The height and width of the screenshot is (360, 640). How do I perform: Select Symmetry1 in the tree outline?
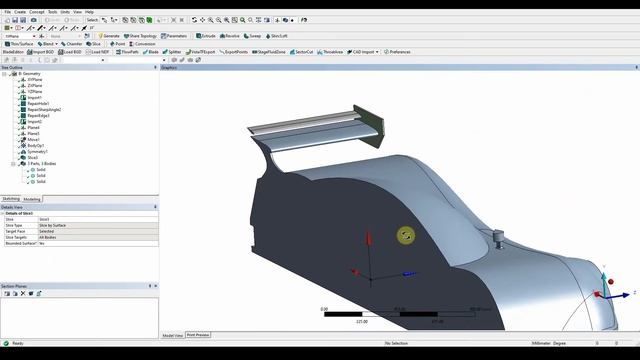click(38, 151)
